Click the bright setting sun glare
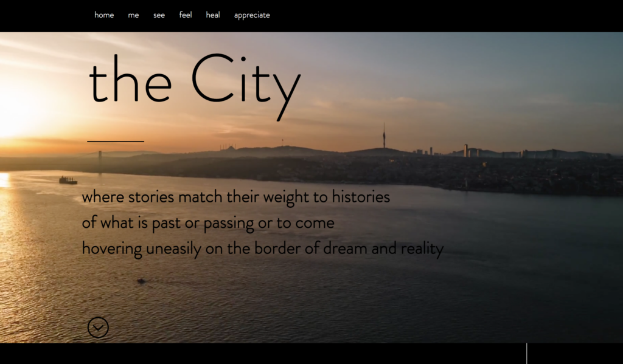The height and width of the screenshot is (364, 623). (x=12, y=107)
